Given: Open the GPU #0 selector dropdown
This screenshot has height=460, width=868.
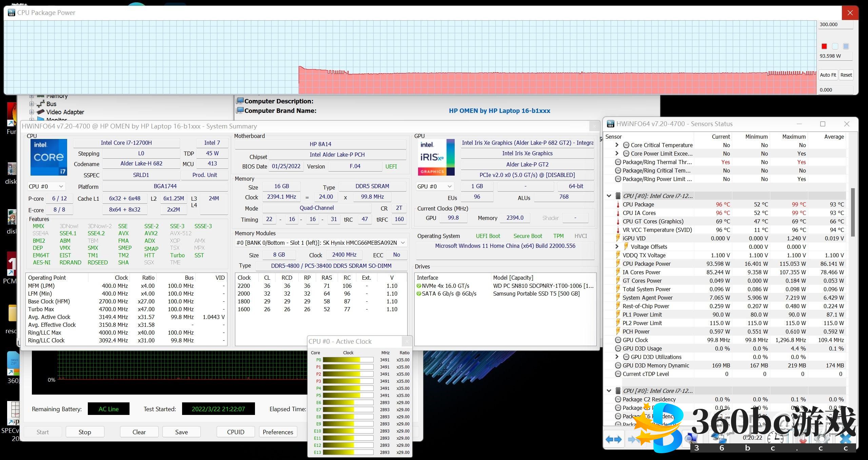Looking at the screenshot, I should coord(435,186).
